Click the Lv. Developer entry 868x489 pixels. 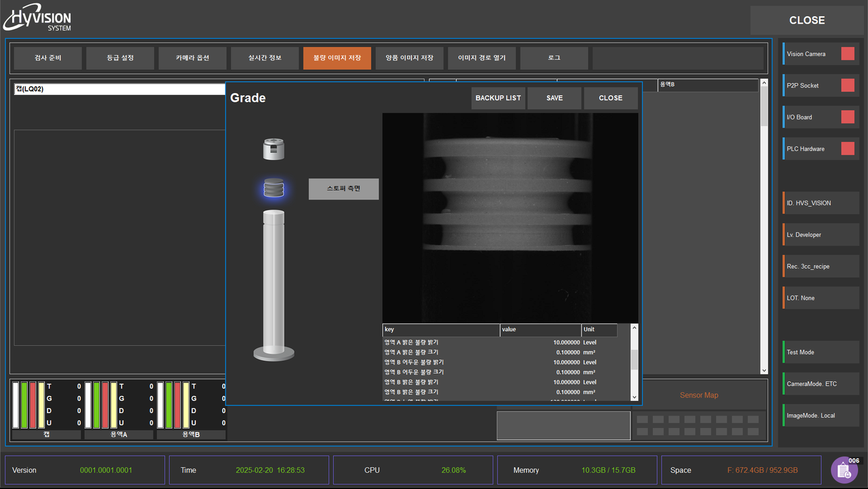820,235
